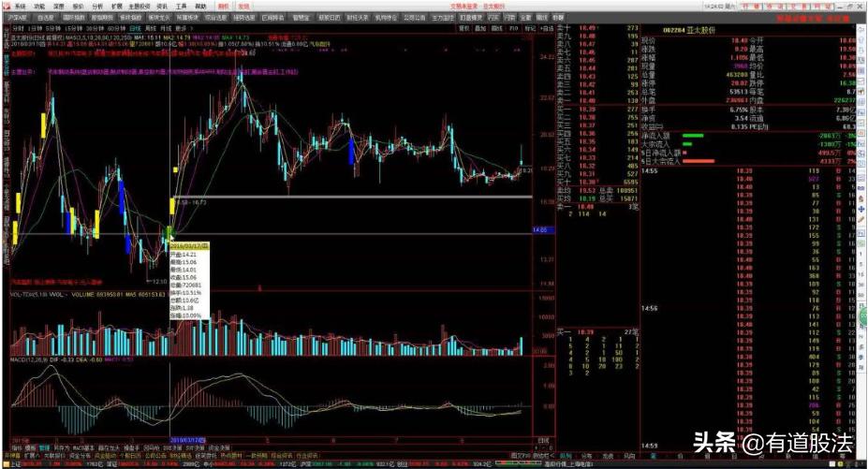Select the 模板 tab below the chart
868x469 pixels.
[30, 447]
